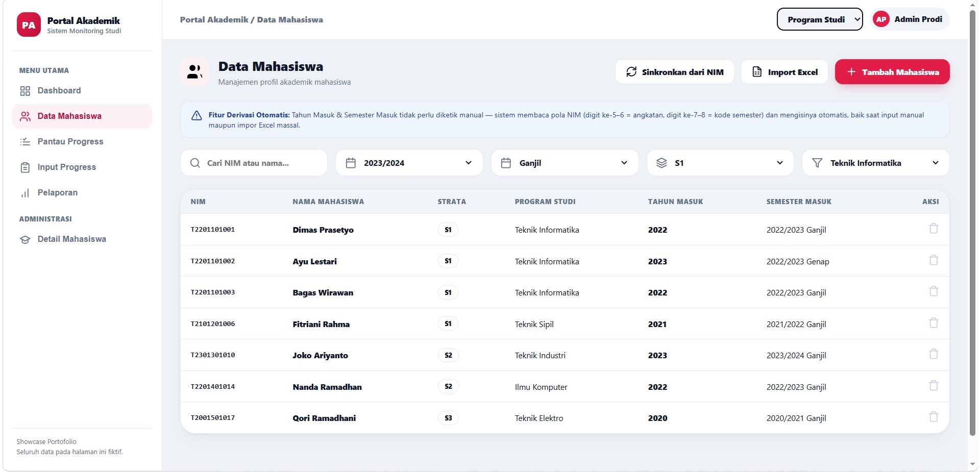Screen dimensions: 980x472
Task: Click S2 badge in Nanda Ramadhan row
Action: 448,387
